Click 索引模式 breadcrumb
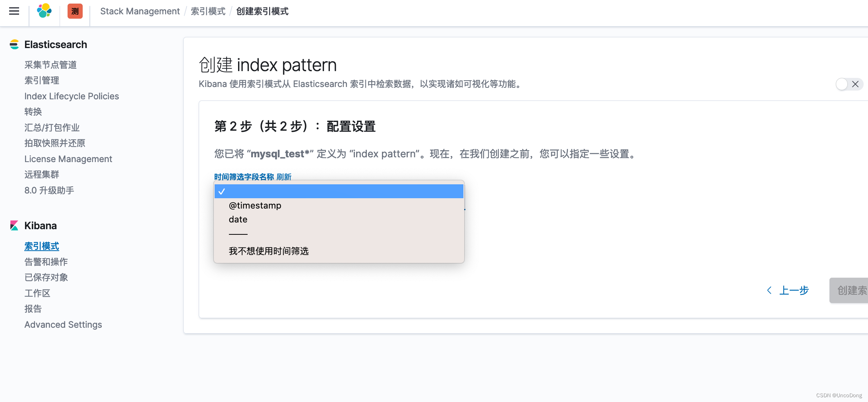This screenshot has width=868, height=402. point(208,11)
